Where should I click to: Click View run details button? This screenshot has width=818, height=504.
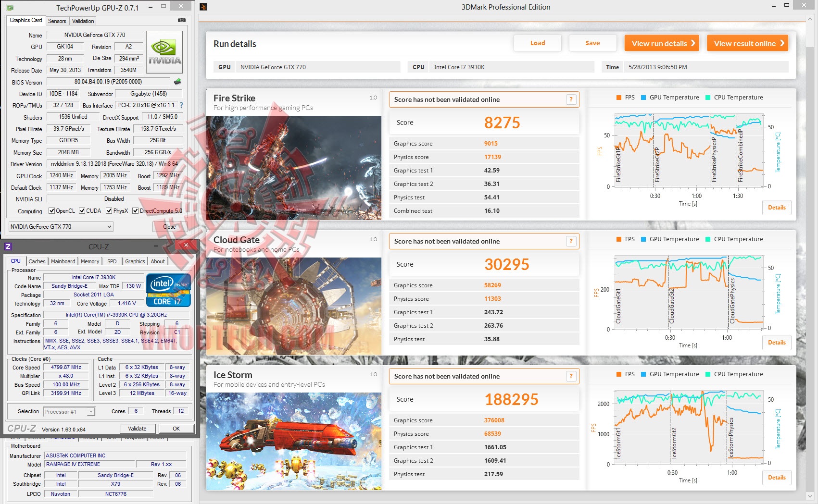662,43
